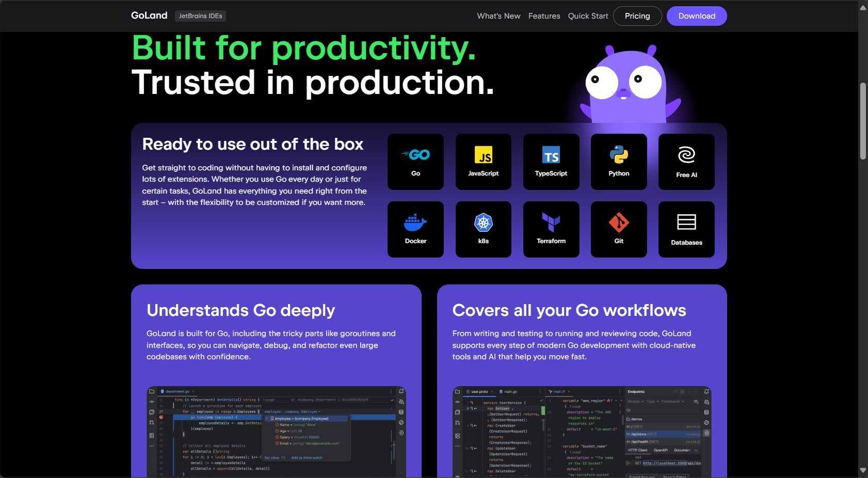Click Commit icon in department.go screenshot sidebar

(x=152, y=402)
